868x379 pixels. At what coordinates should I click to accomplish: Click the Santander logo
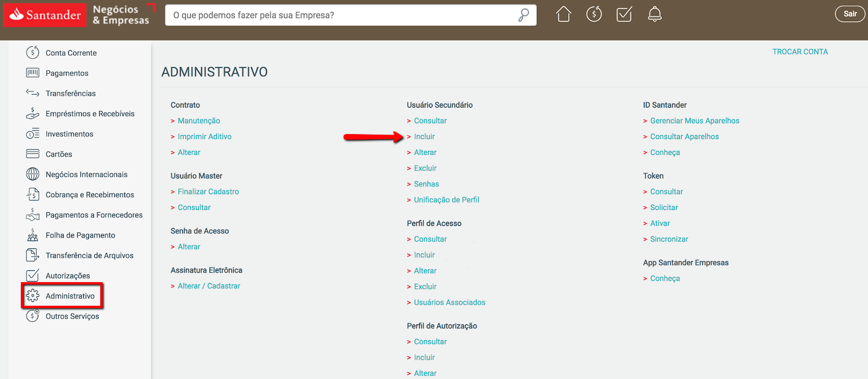45,15
